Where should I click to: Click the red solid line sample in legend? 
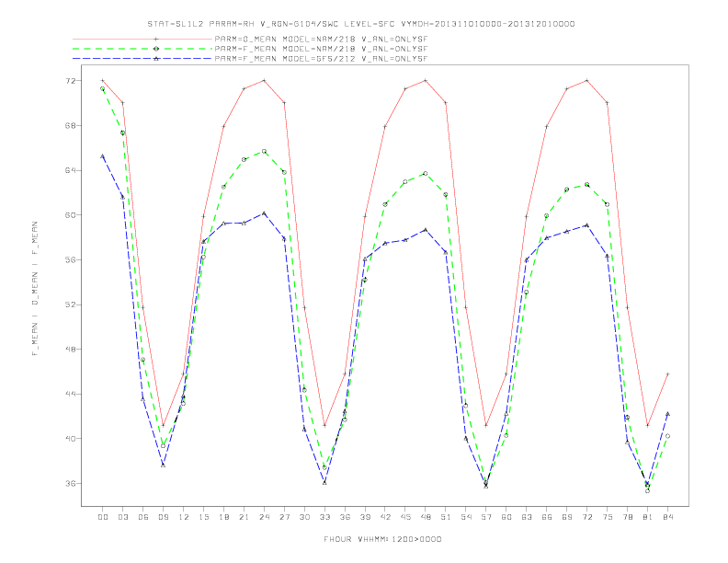(x=142, y=39)
